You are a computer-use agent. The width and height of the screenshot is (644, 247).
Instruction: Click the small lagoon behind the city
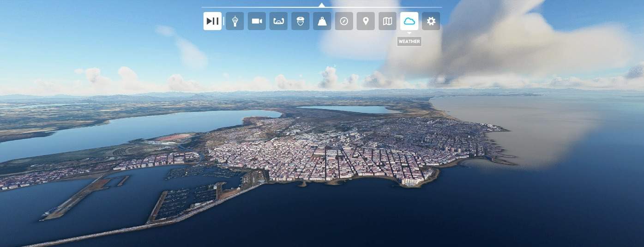point(346,109)
